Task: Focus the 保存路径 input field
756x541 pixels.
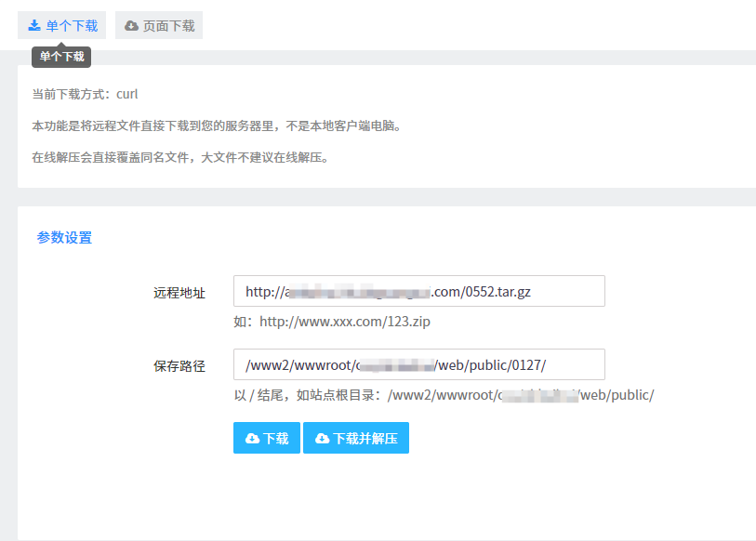Action: (x=418, y=364)
